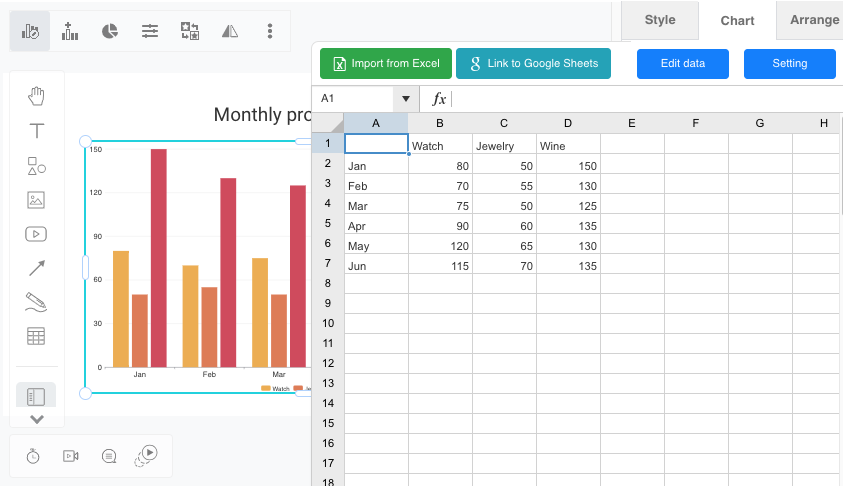Open the Arrange tab

click(814, 20)
